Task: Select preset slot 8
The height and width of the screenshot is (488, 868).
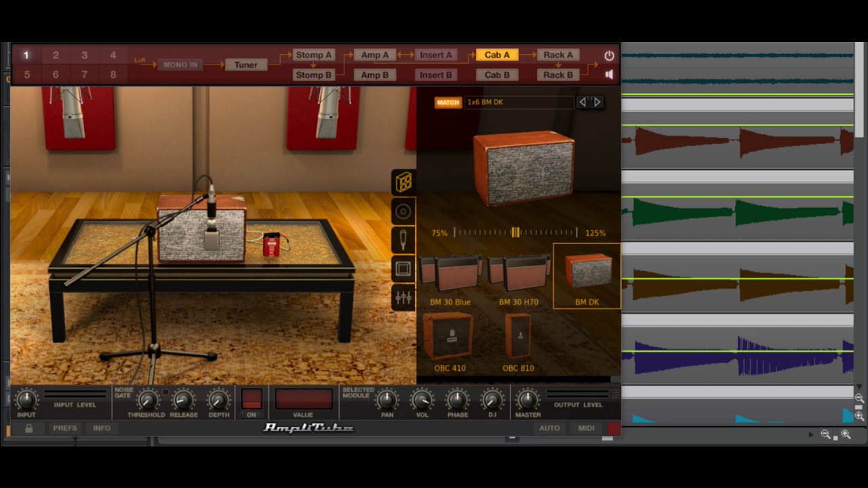Action: coord(113,75)
